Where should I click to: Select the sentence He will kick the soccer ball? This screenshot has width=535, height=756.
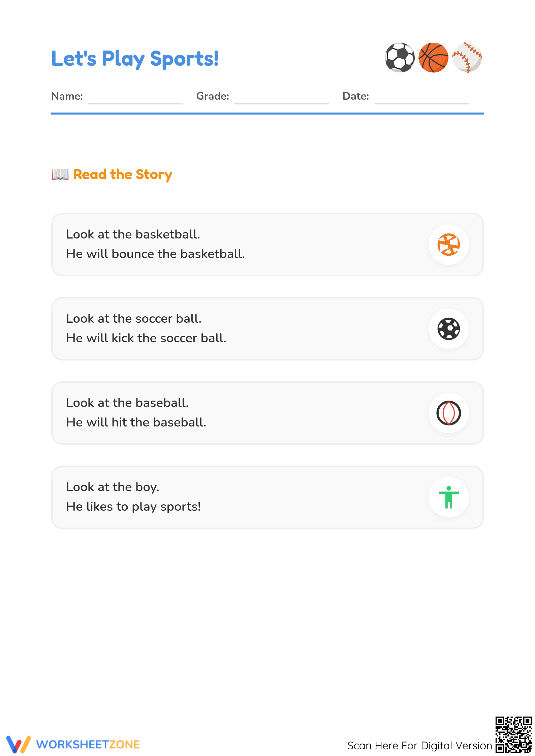point(146,338)
